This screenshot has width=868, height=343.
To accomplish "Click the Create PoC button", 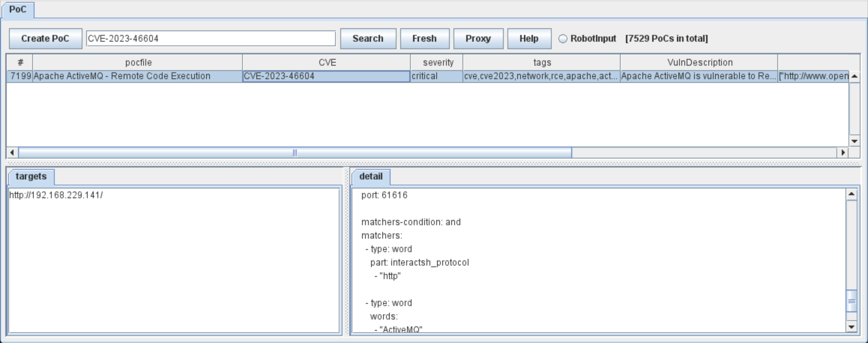I will 45,38.
